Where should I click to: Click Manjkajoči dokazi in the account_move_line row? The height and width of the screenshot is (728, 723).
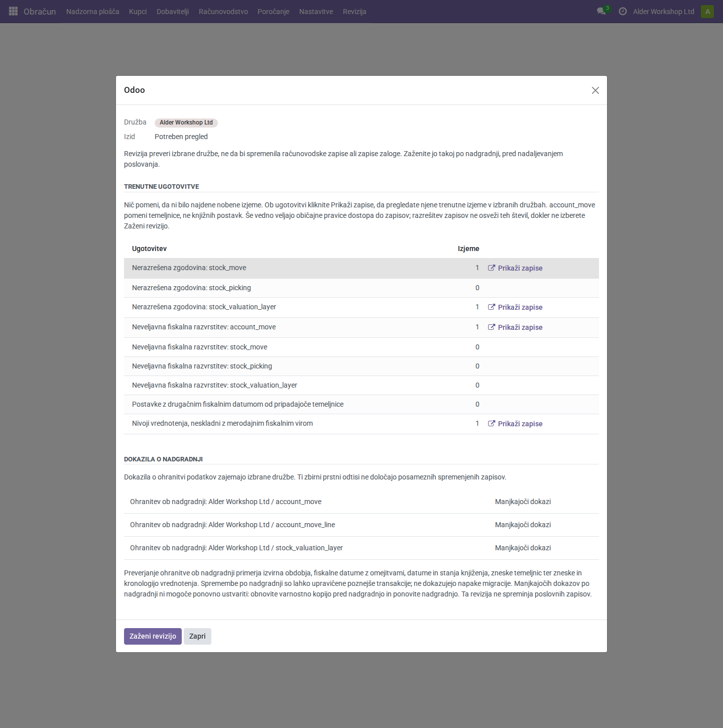[x=523, y=525]
